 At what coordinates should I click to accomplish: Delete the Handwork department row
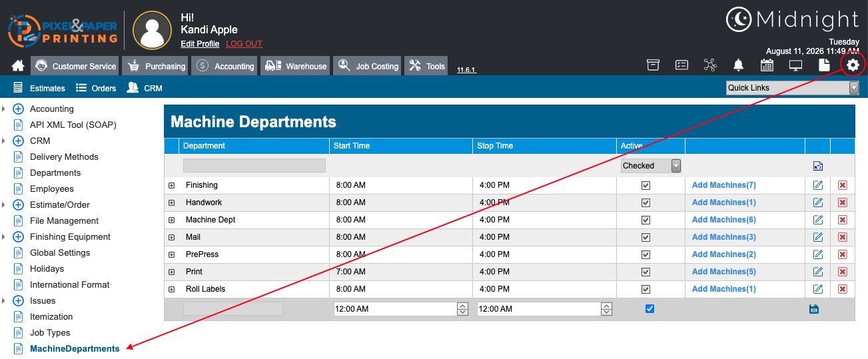coord(843,202)
